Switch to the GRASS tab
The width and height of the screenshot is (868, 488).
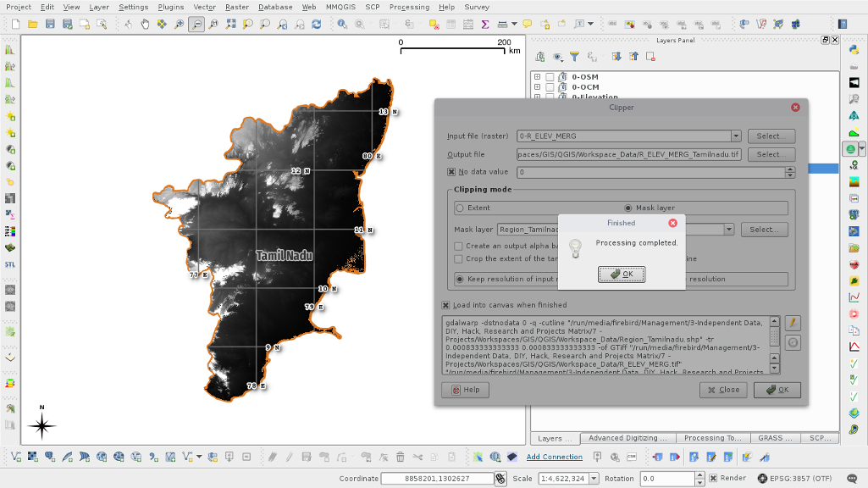(775, 438)
